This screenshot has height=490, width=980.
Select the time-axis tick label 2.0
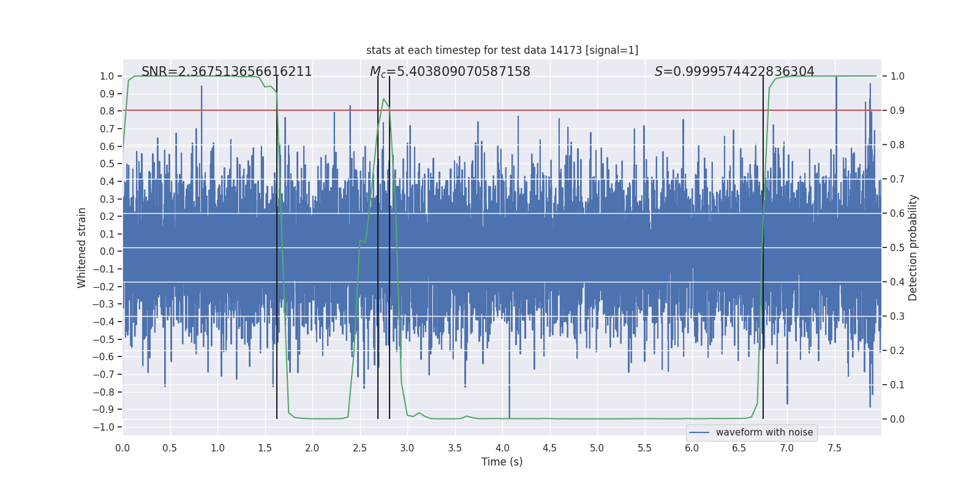click(312, 448)
